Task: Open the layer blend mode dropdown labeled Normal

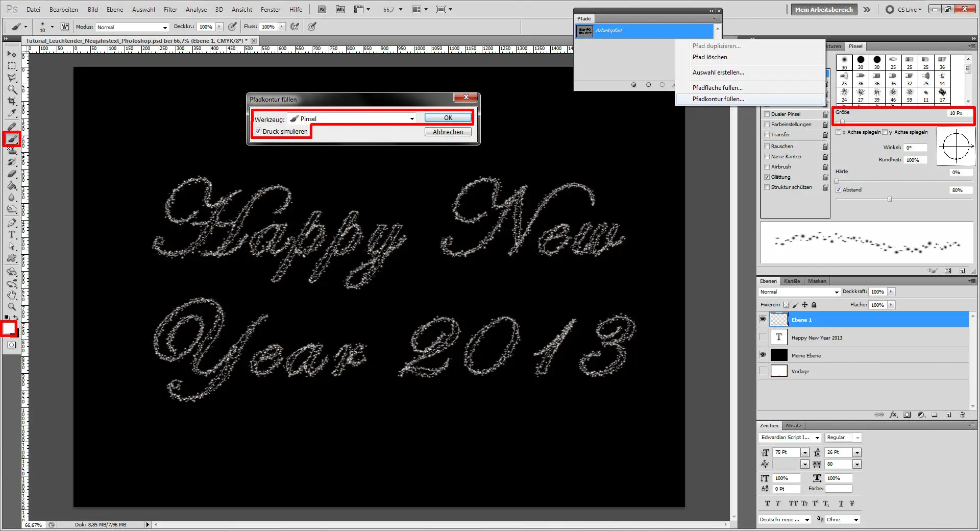Action: coord(798,292)
